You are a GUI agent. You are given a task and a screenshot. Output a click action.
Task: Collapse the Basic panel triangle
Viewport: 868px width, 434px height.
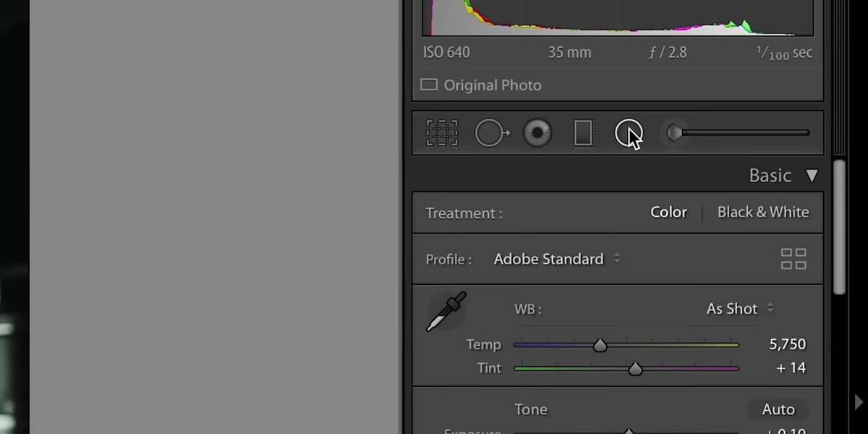(812, 176)
